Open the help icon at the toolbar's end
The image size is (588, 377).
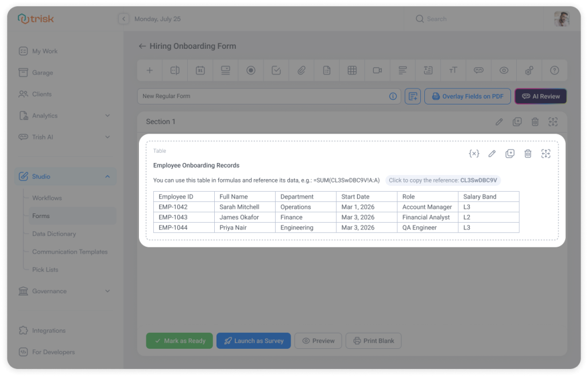[x=554, y=70]
